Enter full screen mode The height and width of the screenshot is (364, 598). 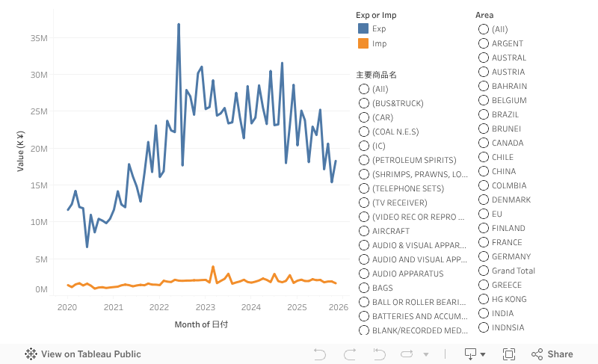coord(509,354)
